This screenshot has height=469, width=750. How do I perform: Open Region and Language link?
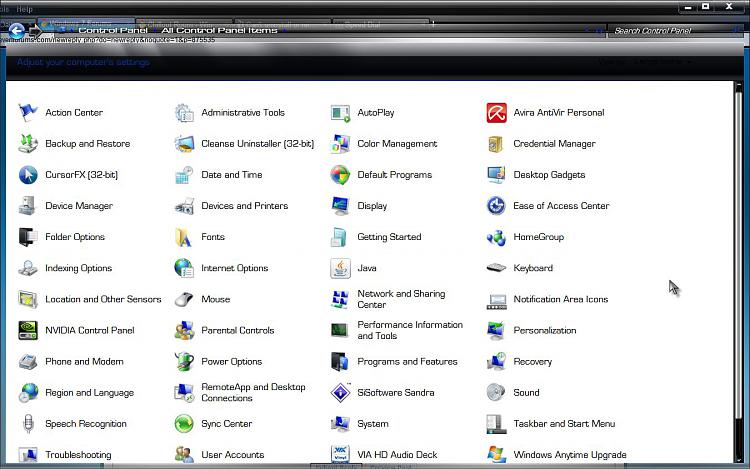click(89, 393)
